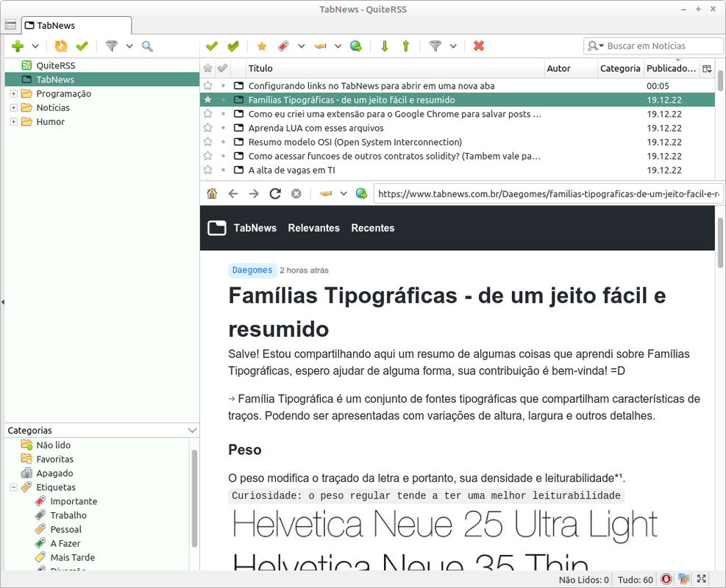Go to previous unread news with the green up arrow
Viewport: 726px width, 588px height.
[x=406, y=46]
